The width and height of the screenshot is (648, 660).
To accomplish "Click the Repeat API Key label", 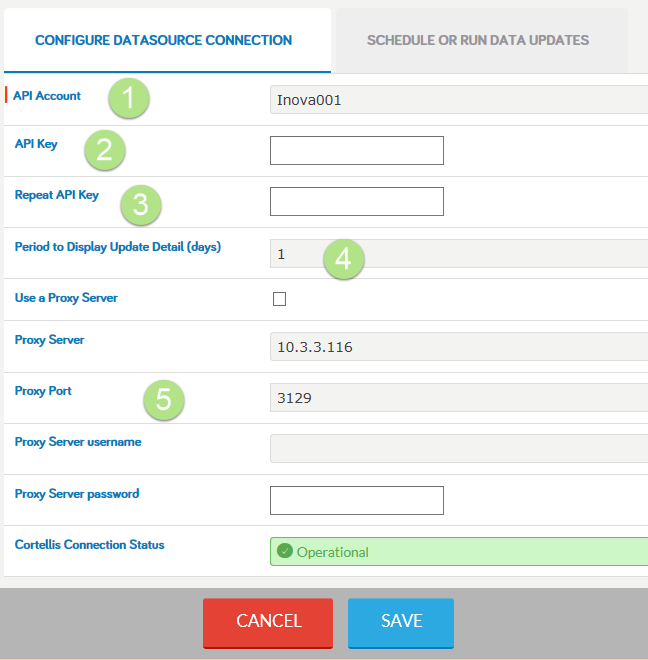I will (x=57, y=195).
